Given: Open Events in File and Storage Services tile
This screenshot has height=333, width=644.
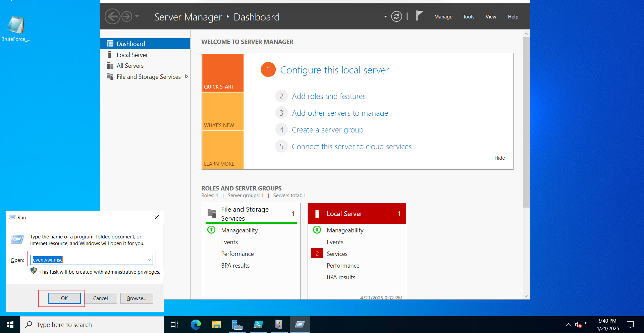Looking at the screenshot, I should click(x=229, y=242).
